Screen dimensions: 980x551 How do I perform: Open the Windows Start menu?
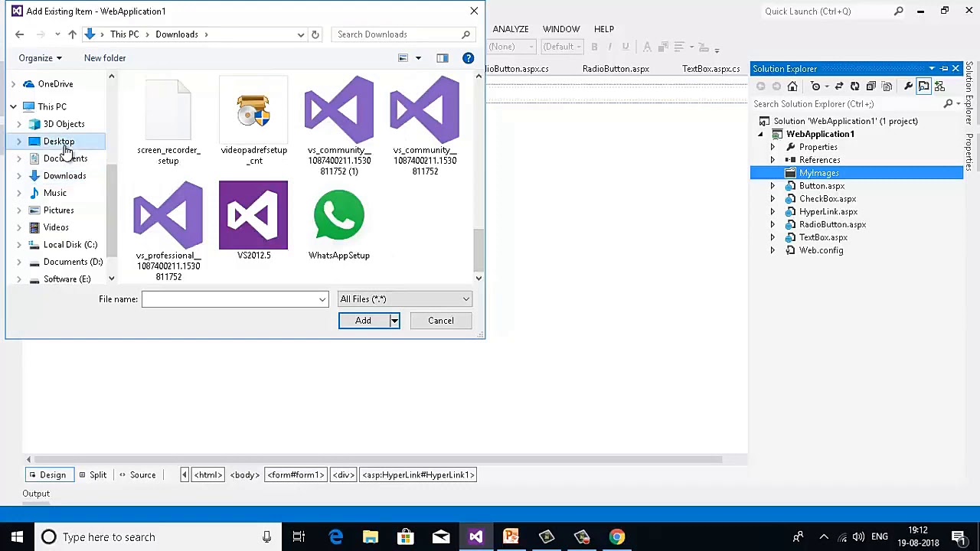click(17, 537)
